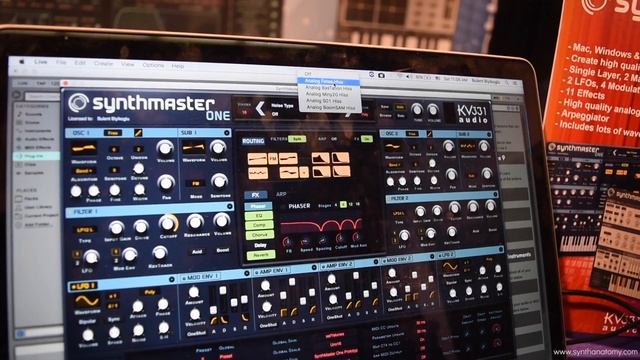Click the back arrow in preset display
This screenshot has width=640, height=360.
260,108
